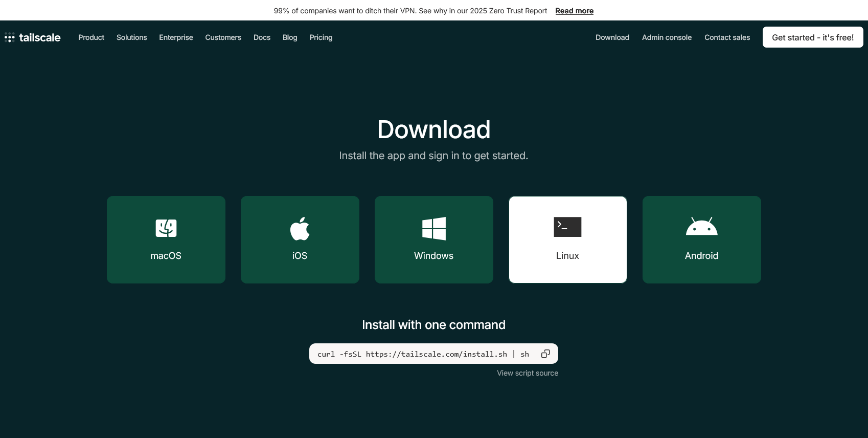Open the Docs link in navigation

pos(262,37)
